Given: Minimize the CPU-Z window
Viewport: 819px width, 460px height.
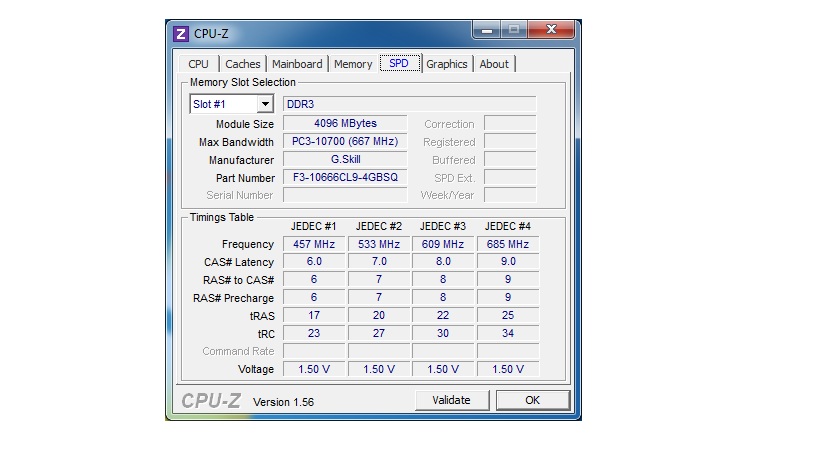Looking at the screenshot, I should click(x=487, y=30).
